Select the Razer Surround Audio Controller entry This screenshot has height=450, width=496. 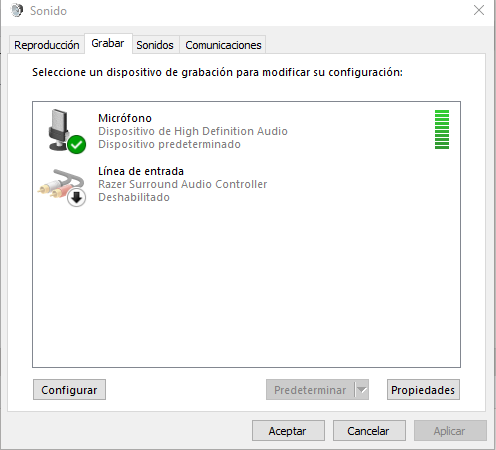246,184
